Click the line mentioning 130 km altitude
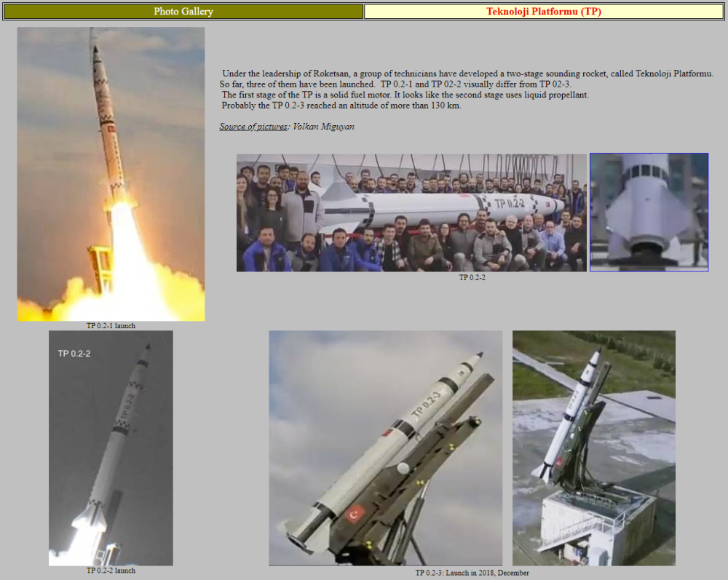 click(341, 106)
